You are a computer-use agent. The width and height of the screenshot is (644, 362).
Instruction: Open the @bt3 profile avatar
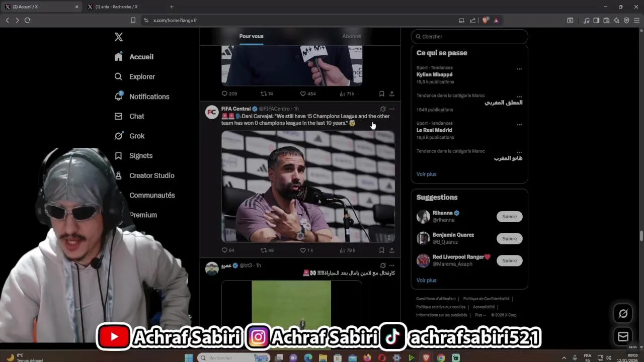point(212,268)
